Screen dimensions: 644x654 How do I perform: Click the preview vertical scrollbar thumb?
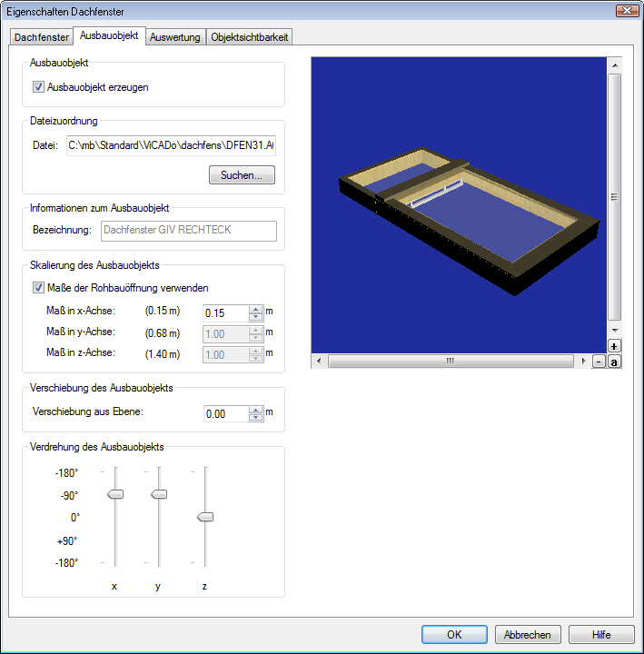tap(615, 197)
